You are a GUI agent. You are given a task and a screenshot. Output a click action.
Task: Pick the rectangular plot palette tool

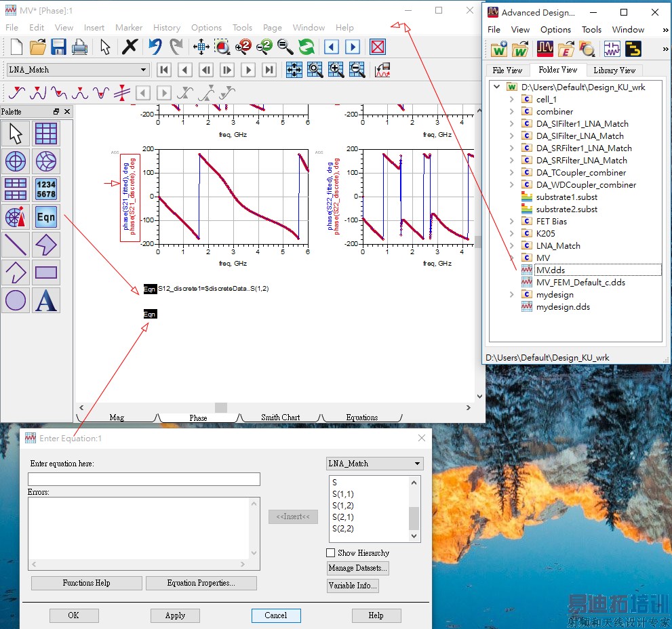pyautogui.click(x=45, y=134)
